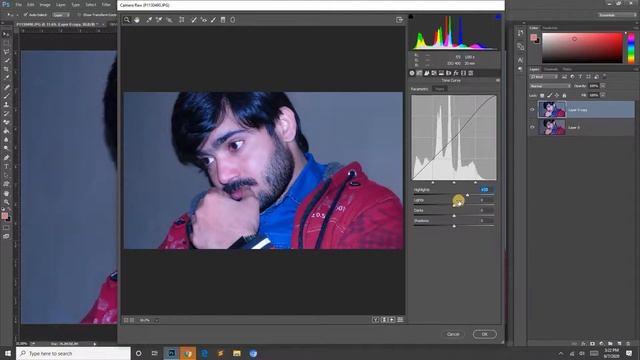Pick a hue from the color spectrum bar
This screenshot has width=640, height=360.
point(631,48)
